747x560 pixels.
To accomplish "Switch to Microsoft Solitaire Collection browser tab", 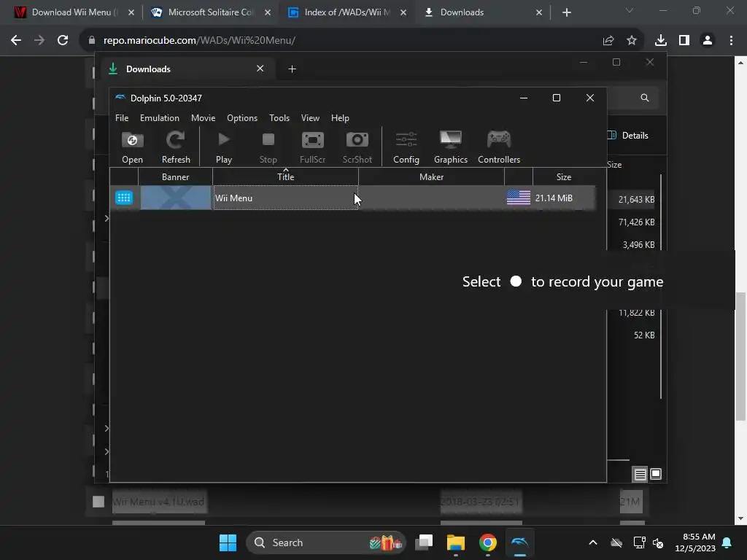I will 211,12.
